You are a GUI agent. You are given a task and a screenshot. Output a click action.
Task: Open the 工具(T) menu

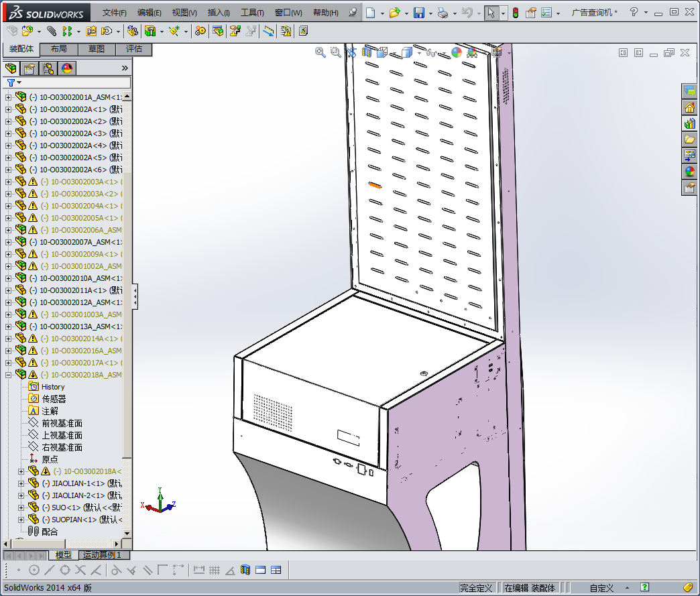point(252,13)
